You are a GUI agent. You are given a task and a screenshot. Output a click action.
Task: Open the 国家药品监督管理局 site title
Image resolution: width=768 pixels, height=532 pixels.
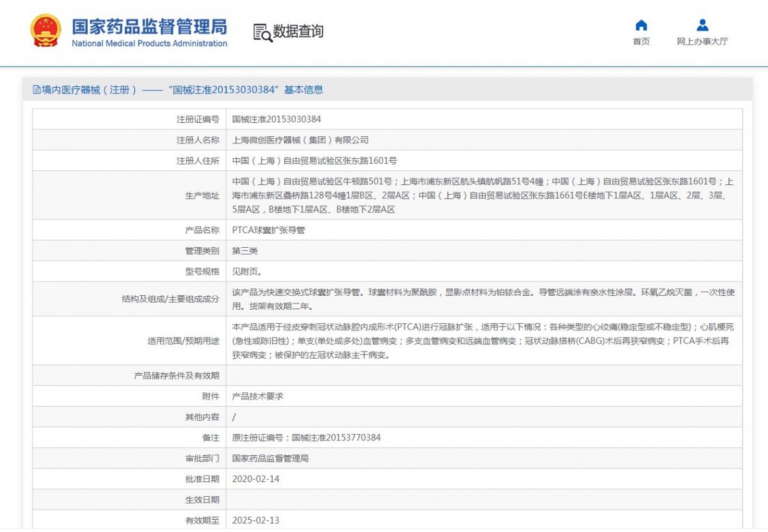pyautogui.click(x=149, y=28)
